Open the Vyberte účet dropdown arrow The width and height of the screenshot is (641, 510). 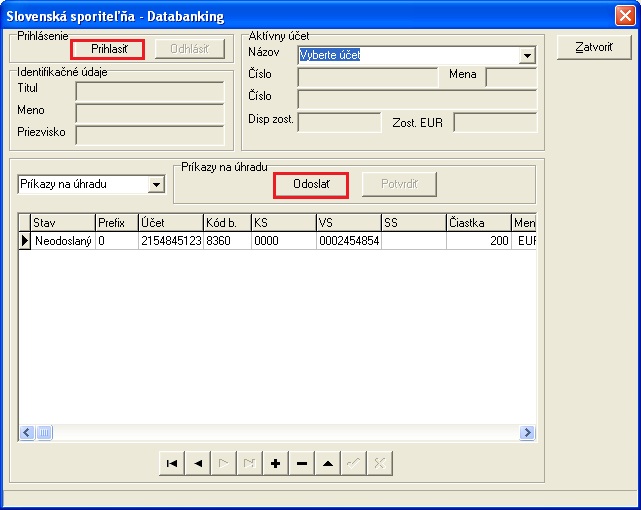[x=527, y=55]
